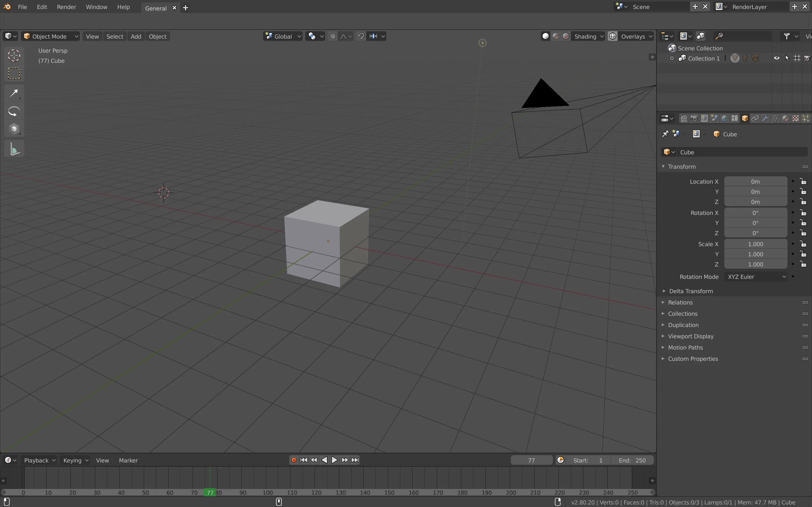This screenshot has width=812, height=507.
Task: Open the Add menu in viewport
Action: (136, 36)
